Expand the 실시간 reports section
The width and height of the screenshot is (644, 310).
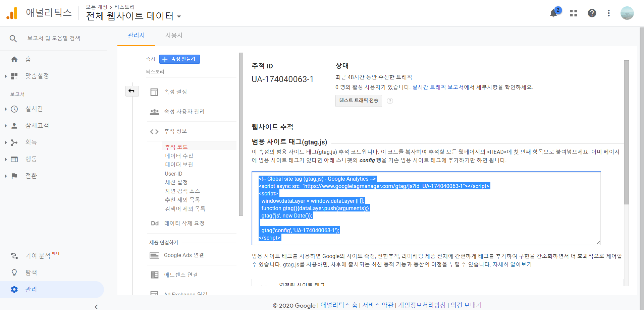click(6, 109)
